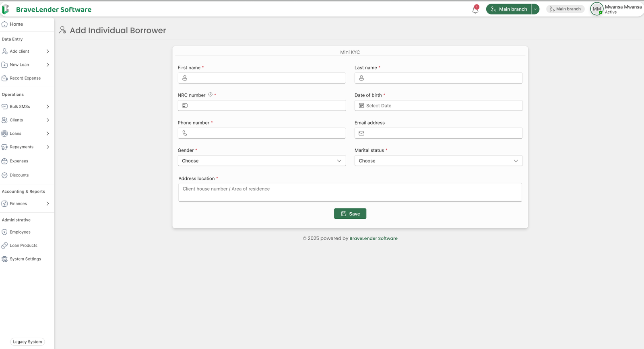Open the notifications bell
644x349 pixels.
[475, 9]
